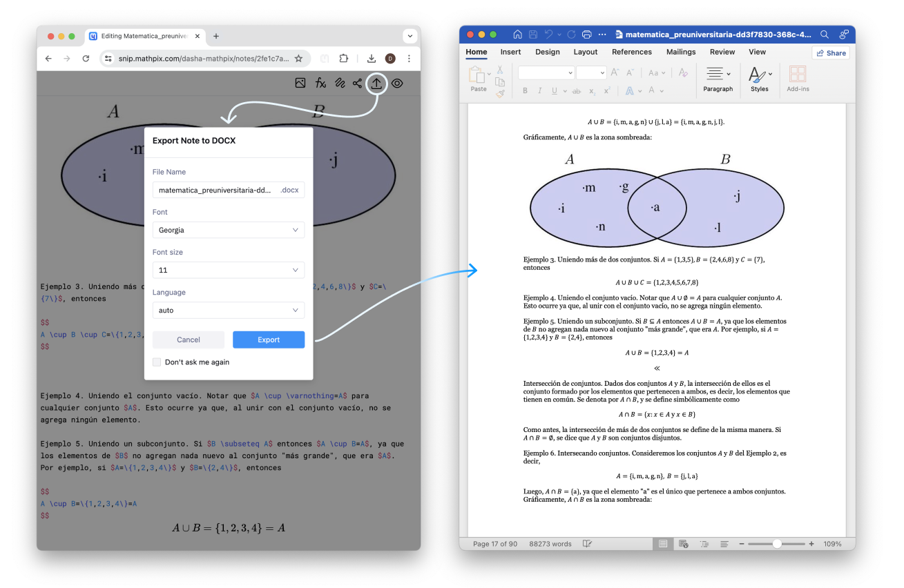Open the Review tab in Word

tap(722, 52)
